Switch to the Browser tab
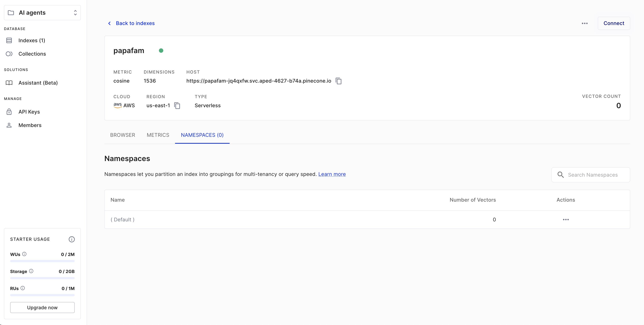Image resolution: width=644 pixels, height=325 pixels. pos(122,135)
